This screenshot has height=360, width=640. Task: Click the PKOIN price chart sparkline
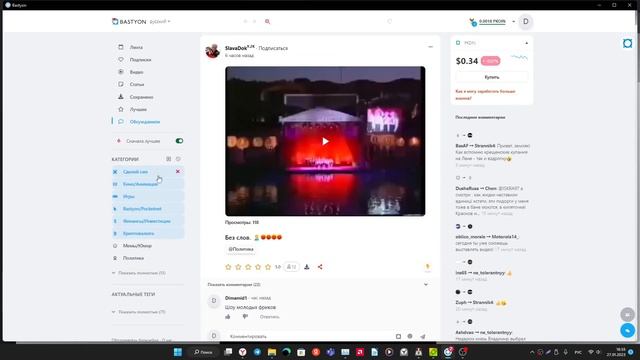pyautogui.click(x=520, y=58)
